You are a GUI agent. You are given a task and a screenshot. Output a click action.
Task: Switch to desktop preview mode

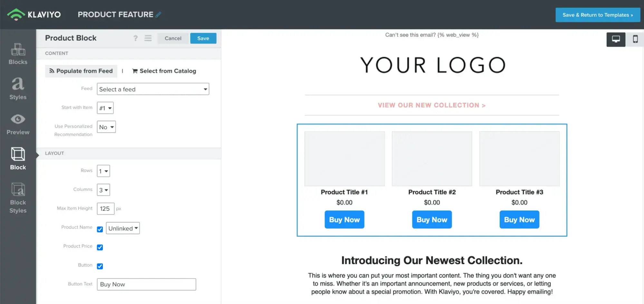point(616,39)
